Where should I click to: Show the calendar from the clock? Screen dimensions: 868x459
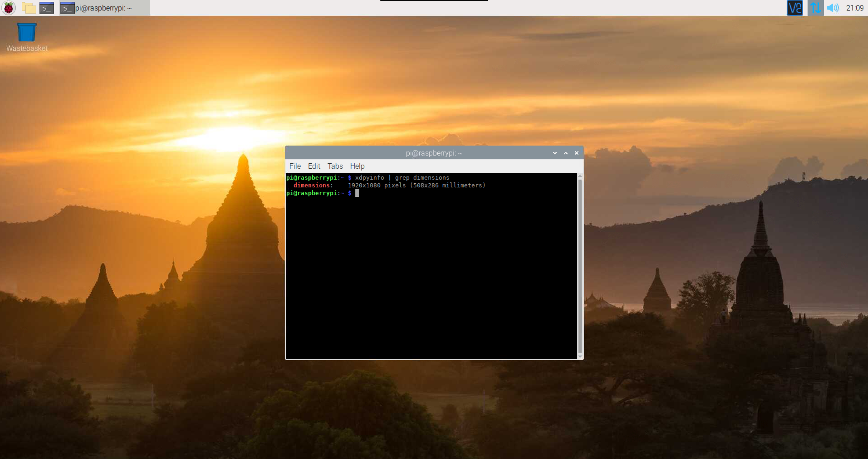tap(854, 8)
